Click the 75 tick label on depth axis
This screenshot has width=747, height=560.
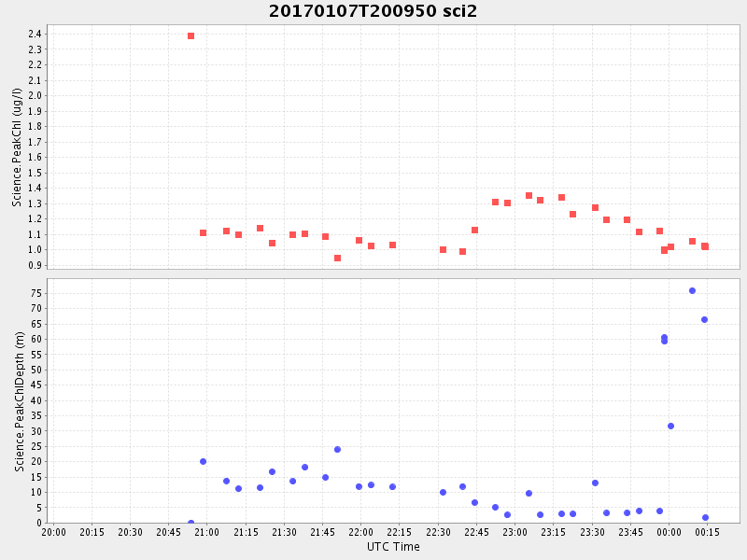tap(35, 293)
